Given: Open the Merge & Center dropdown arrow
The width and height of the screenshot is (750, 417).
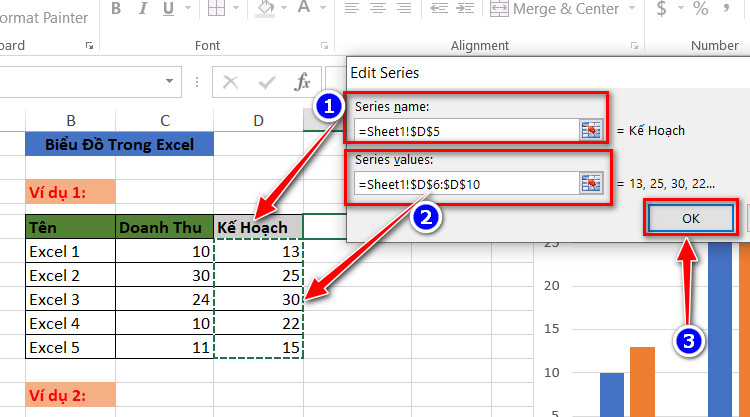Looking at the screenshot, I should (632, 8).
